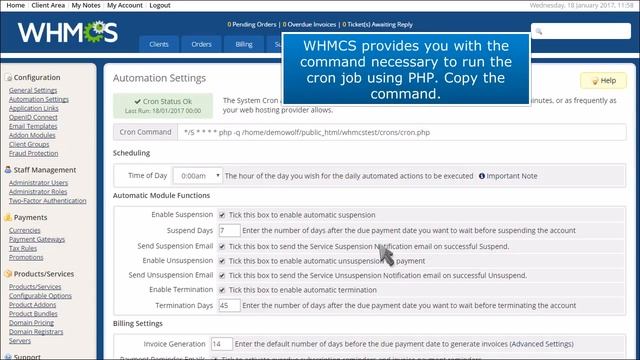Viewport: 640px width, 360px height.
Task: Click the Staff Management section icon
Action: coord(8,170)
